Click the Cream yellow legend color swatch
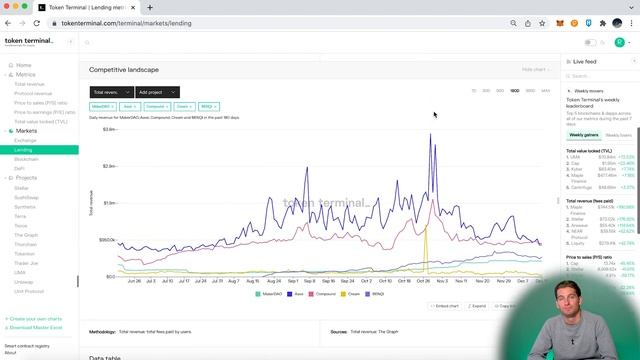 [343, 294]
